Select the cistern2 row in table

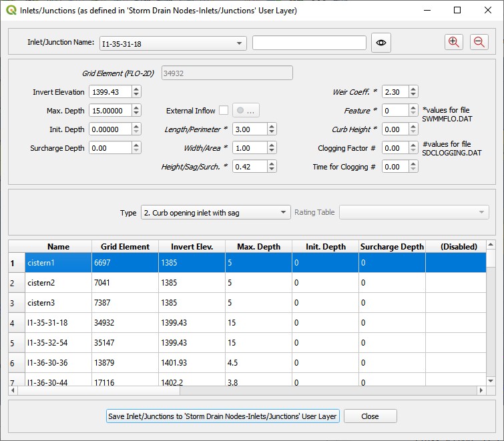[59, 283]
